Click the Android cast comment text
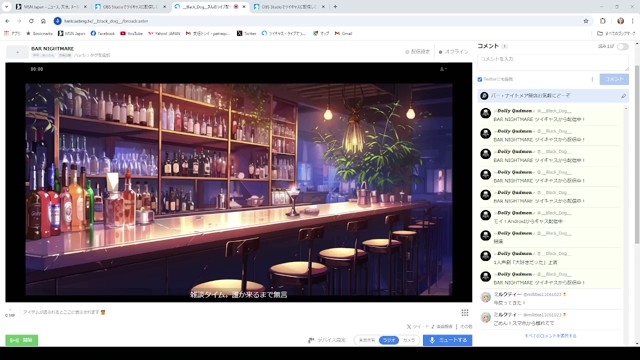Viewport: 640px width, 360px height. (x=530, y=221)
